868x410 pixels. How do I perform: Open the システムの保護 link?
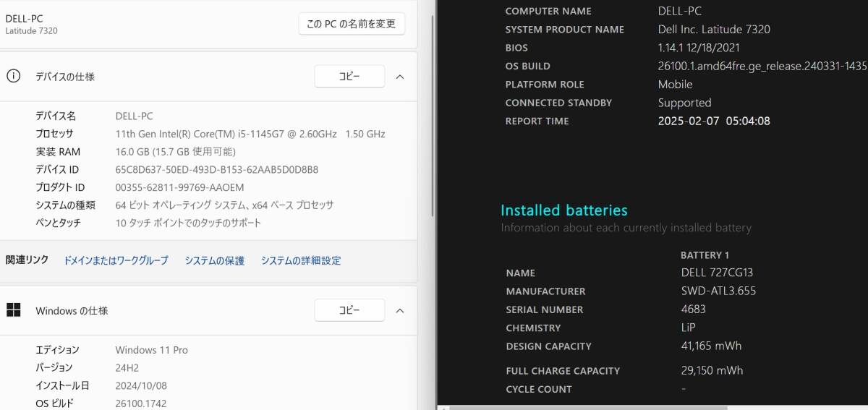pyautogui.click(x=215, y=260)
